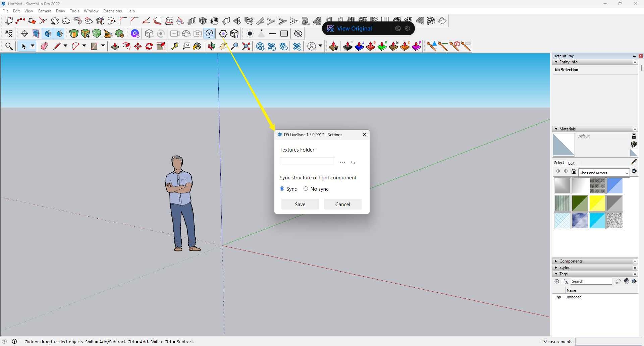
Task: Open the Extensions menu
Action: [112, 11]
